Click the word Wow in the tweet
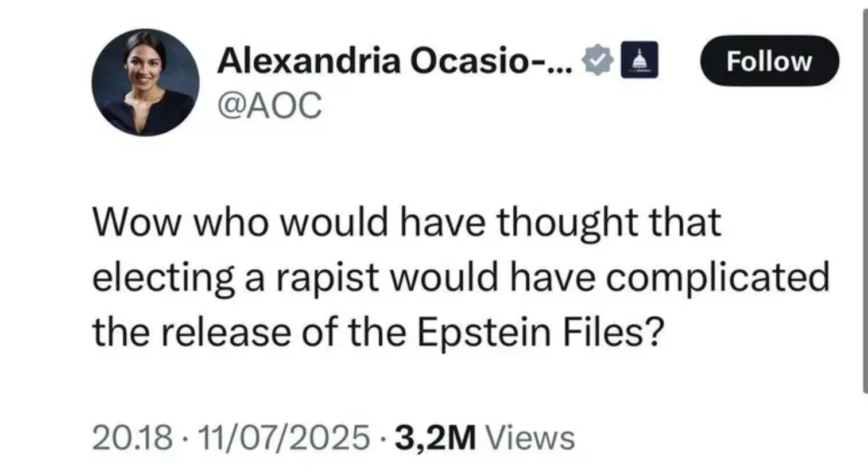Viewport: 868px width, 473px height. (136, 222)
